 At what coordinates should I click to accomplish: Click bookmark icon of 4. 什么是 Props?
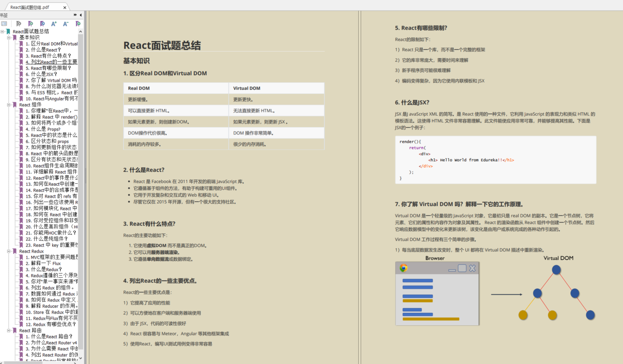tap(22, 129)
